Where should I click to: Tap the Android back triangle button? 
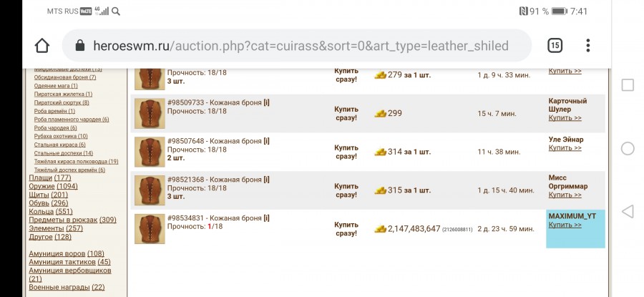tap(627, 212)
